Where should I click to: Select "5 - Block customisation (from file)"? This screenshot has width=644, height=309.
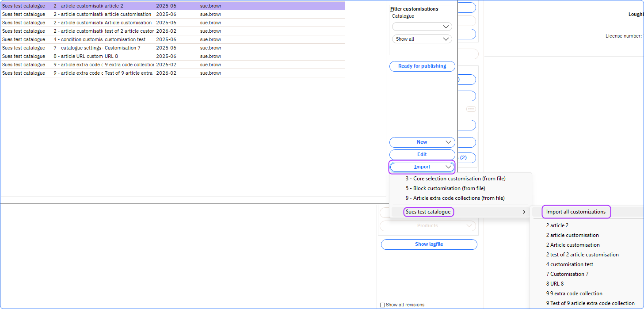click(x=445, y=188)
